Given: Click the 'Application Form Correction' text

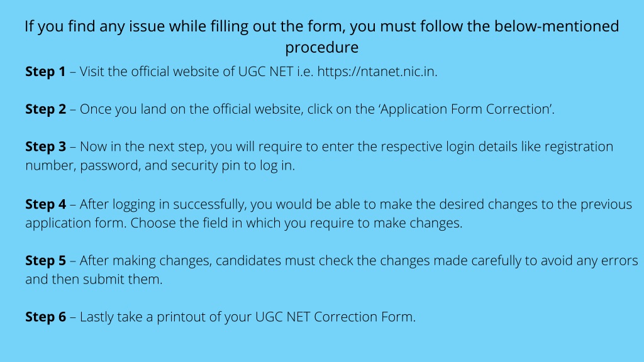Looking at the screenshot, I should 466,109.
